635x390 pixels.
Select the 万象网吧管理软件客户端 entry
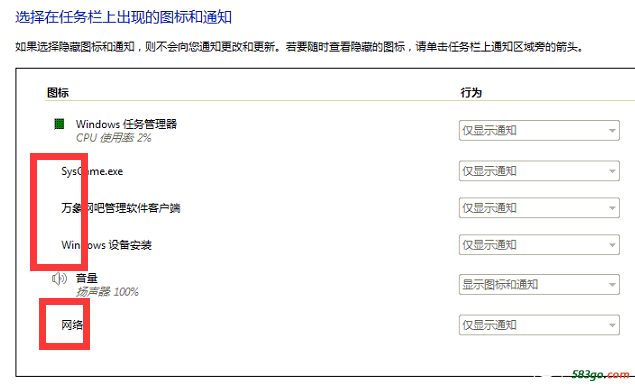click(121, 208)
